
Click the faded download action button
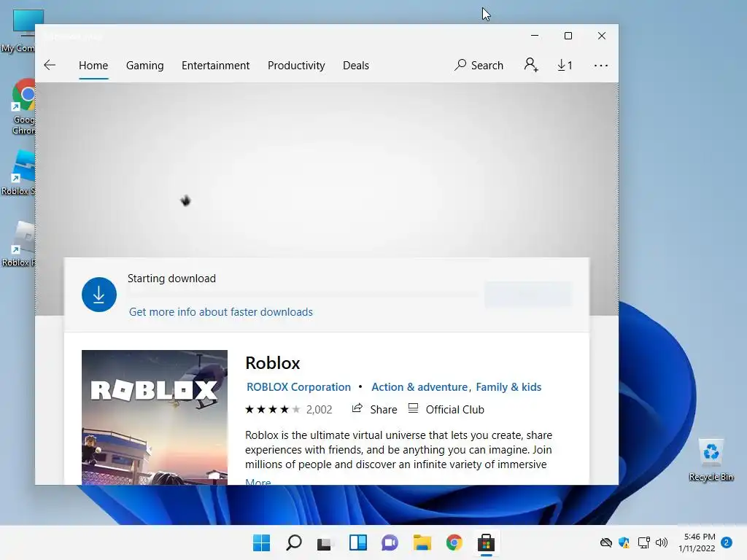(528, 294)
